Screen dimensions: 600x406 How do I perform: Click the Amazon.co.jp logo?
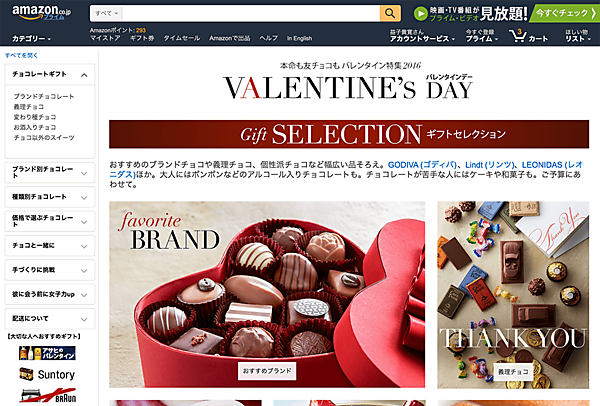pyautogui.click(x=41, y=12)
